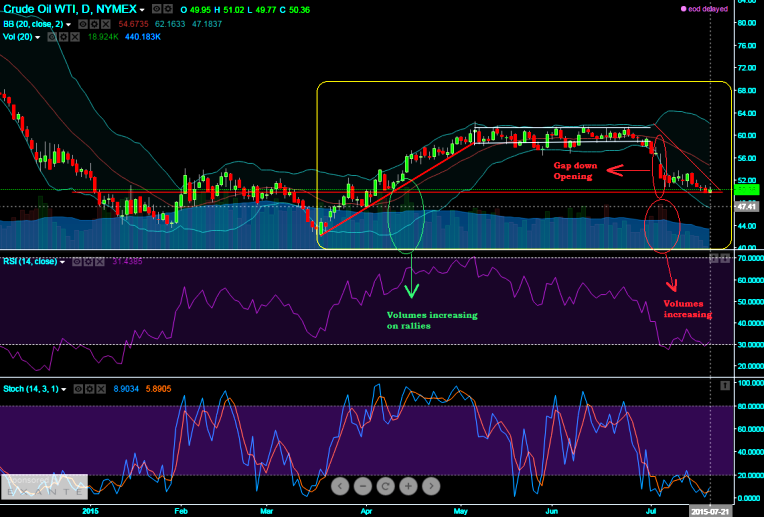This screenshot has height=517, width=764.
Task: Click the Vol (20) legend label
Action: click(18, 37)
